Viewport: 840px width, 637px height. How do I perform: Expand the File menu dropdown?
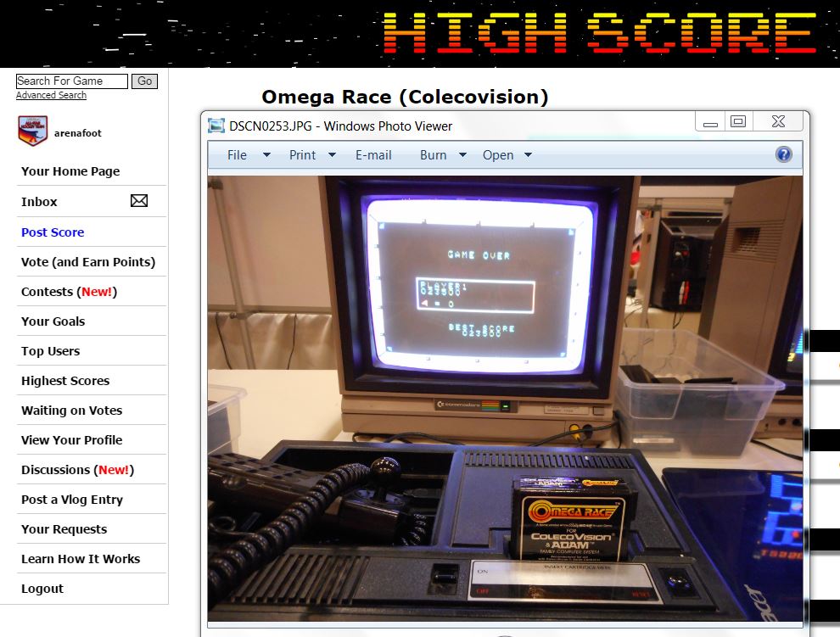coord(248,155)
